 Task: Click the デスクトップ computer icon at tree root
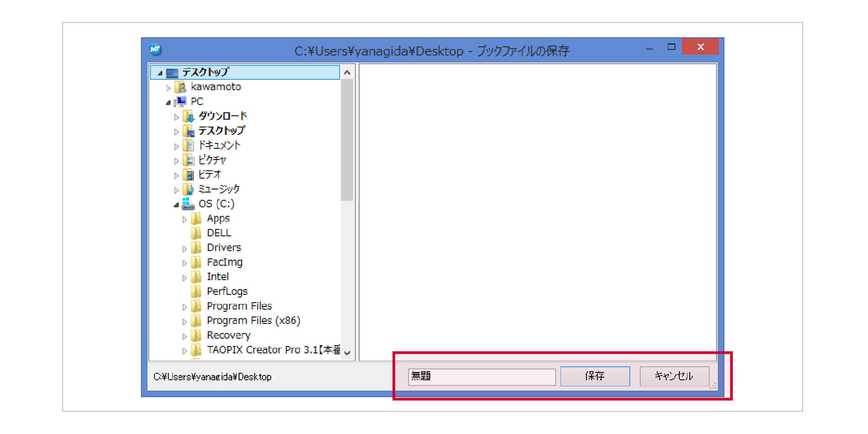[x=172, y=73]
